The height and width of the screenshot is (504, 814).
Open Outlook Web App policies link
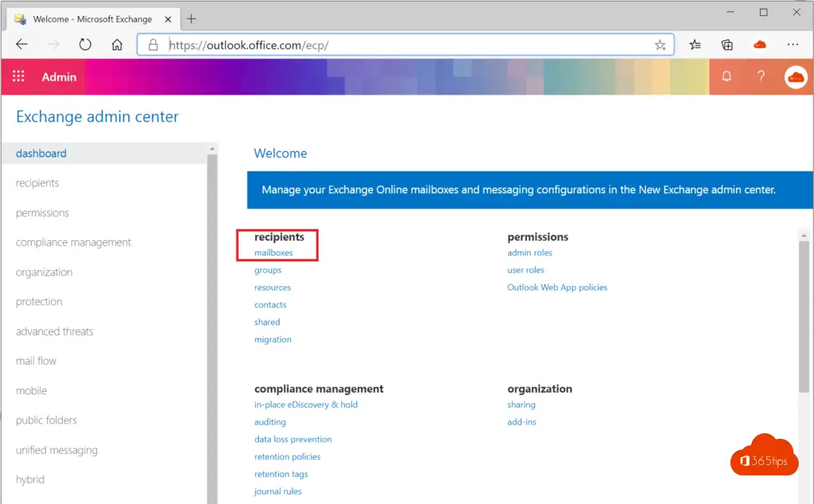pos(557,287)
